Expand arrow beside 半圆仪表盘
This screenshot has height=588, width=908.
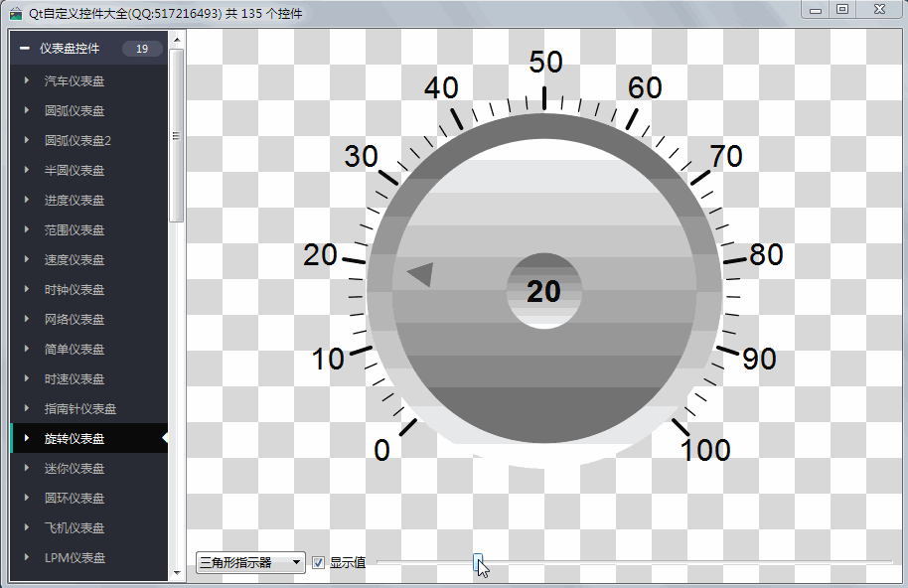27,170
